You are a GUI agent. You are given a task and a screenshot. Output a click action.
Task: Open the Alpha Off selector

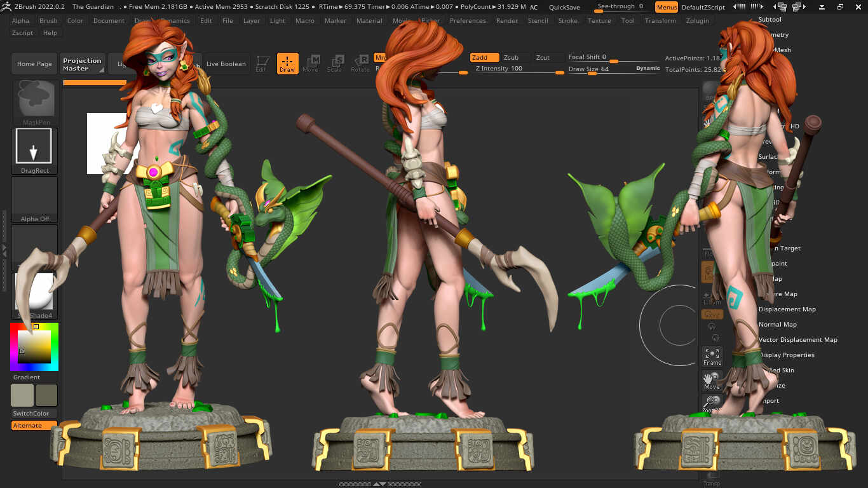pos(35,200)
